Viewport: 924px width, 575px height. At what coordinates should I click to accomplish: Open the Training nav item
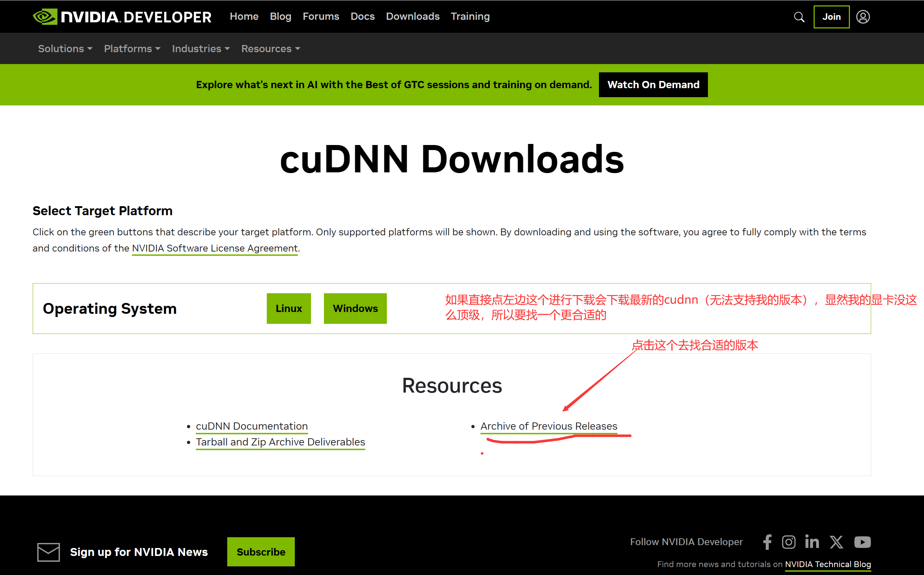(470, 16)
